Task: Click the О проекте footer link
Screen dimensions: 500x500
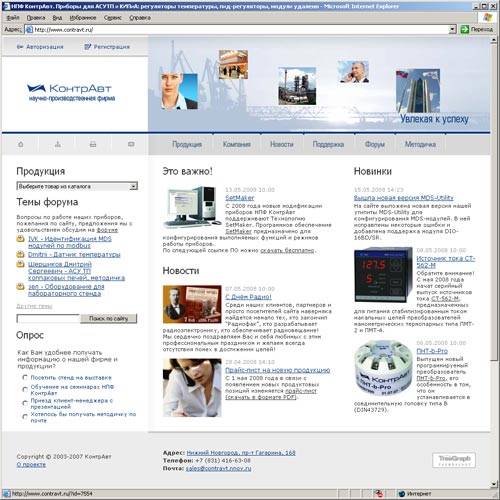Action: click(x=31, y=465)
